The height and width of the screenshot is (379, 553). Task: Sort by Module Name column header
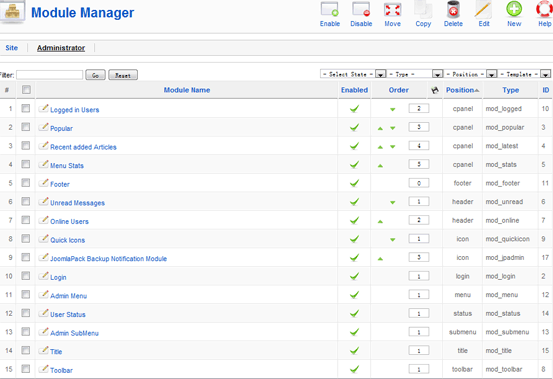coord(187,90)
